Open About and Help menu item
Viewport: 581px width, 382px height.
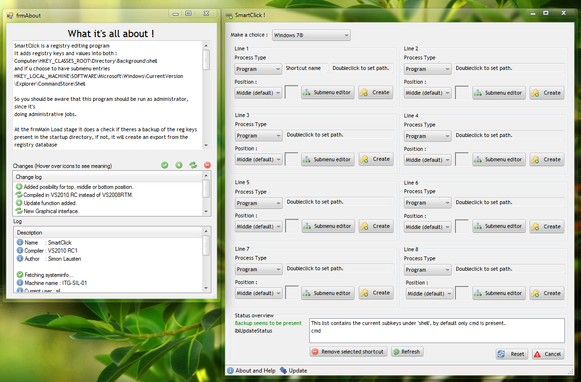coord(251,370)
